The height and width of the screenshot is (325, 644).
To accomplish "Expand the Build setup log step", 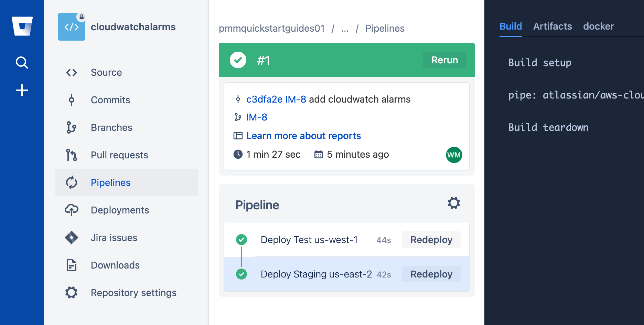I will [539, 63].
